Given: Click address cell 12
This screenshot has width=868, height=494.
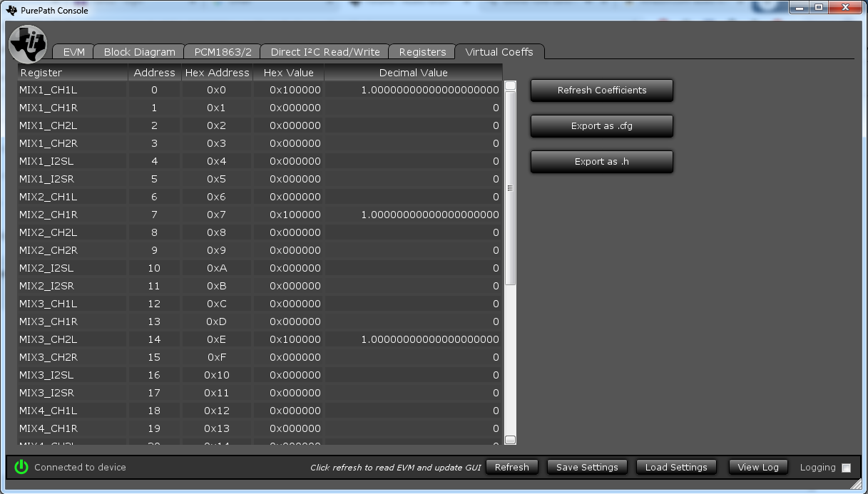Looking at the screenshot, I should click(154, 304).
